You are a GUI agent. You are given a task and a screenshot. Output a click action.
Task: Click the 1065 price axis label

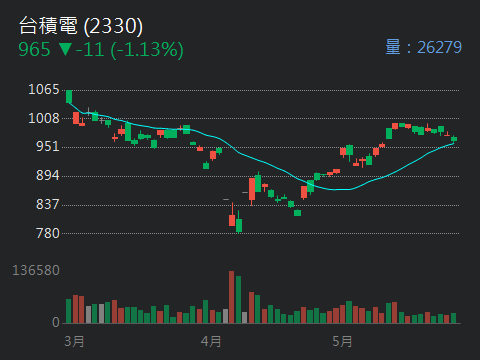(x=44, y=89)
